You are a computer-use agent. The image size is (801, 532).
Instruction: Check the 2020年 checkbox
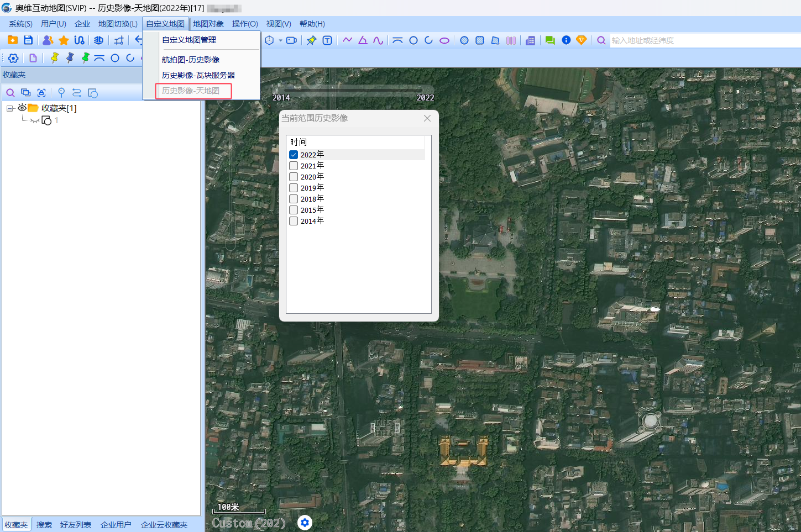(294, 177)
